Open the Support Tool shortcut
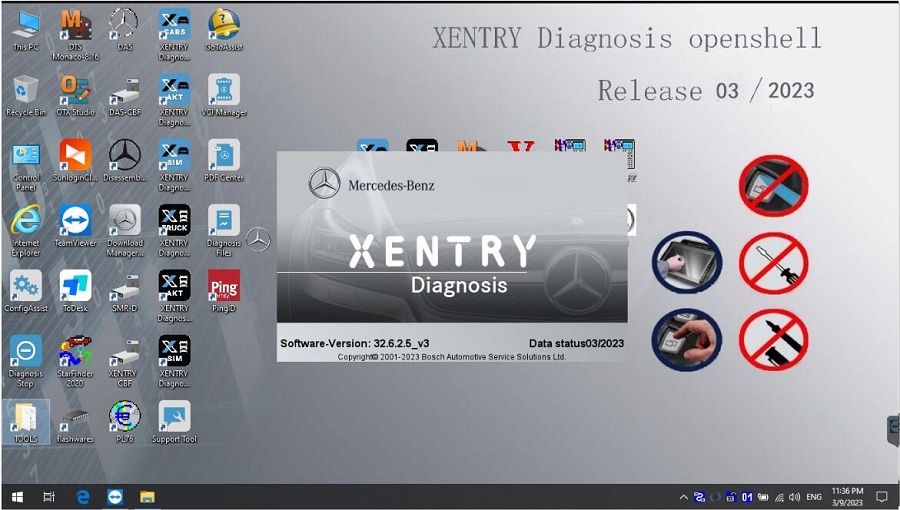The height and width of the screenshot is (510, 900). coord(174,423)
